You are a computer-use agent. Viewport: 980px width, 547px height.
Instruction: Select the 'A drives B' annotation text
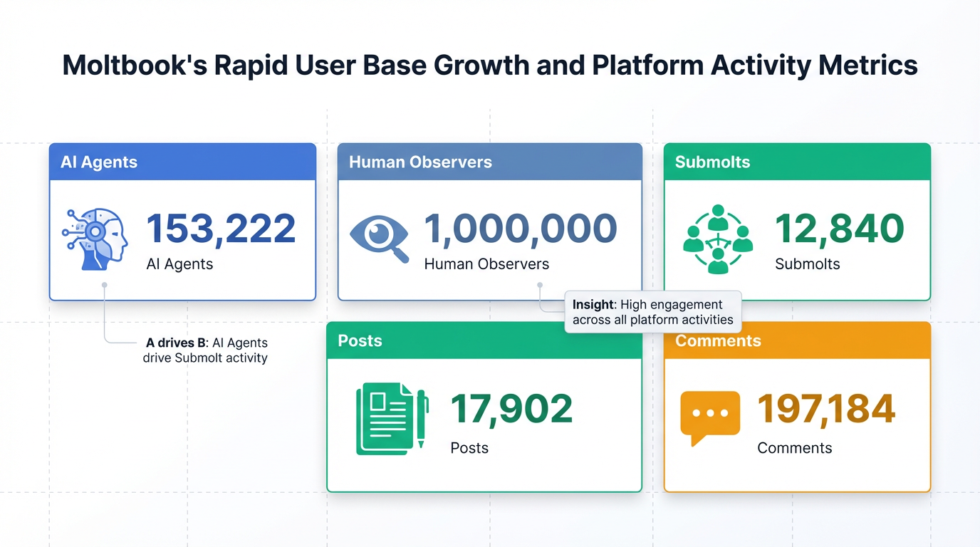(x=206, y=350)
